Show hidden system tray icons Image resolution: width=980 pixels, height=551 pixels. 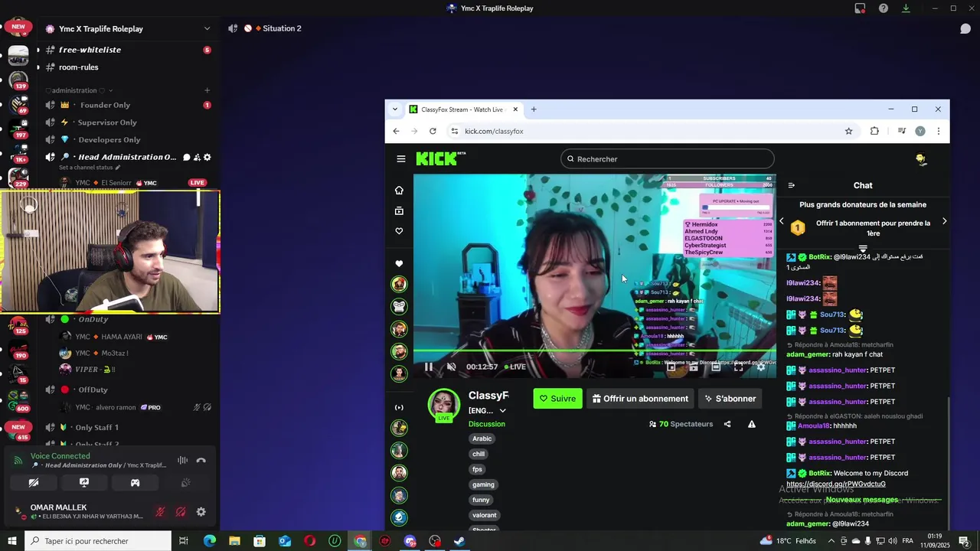(x=831, y=541)
